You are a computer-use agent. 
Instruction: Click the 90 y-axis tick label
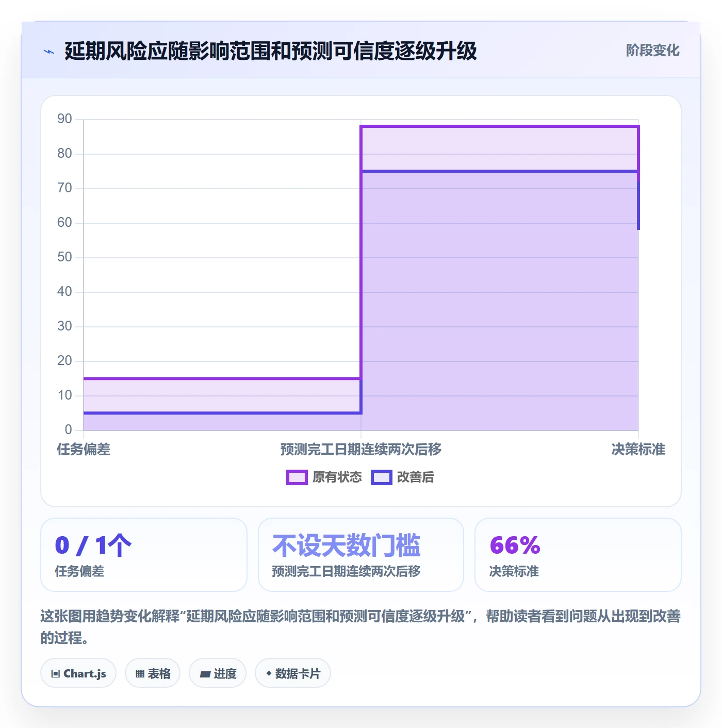coord(65,119)
